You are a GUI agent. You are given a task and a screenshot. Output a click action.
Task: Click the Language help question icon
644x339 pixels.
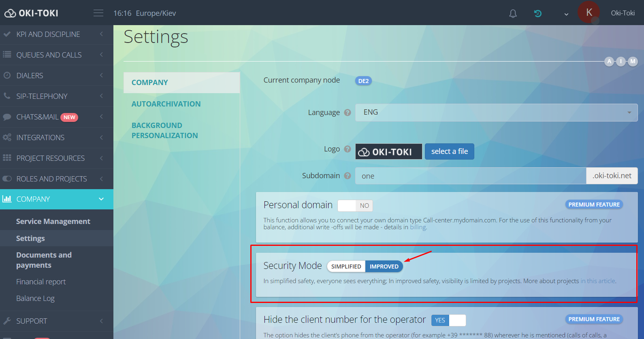(348, 113)
